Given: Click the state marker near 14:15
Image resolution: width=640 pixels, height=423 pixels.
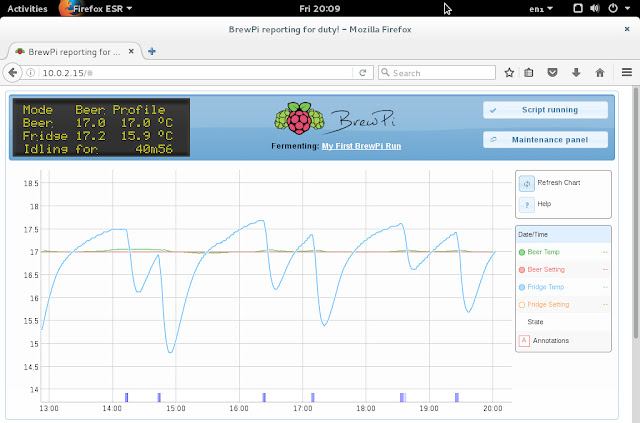Looking at the screenshot, I should tap(127, 397).
